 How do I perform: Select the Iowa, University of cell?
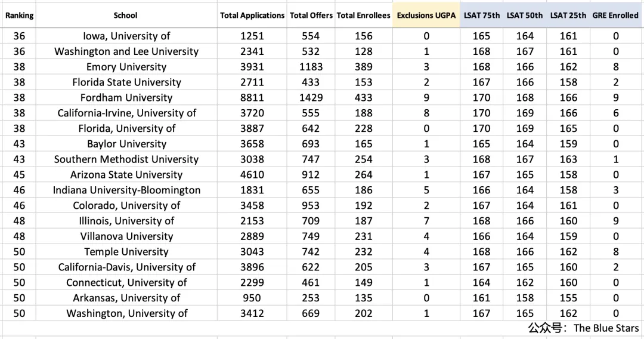[x=126, y=36]
